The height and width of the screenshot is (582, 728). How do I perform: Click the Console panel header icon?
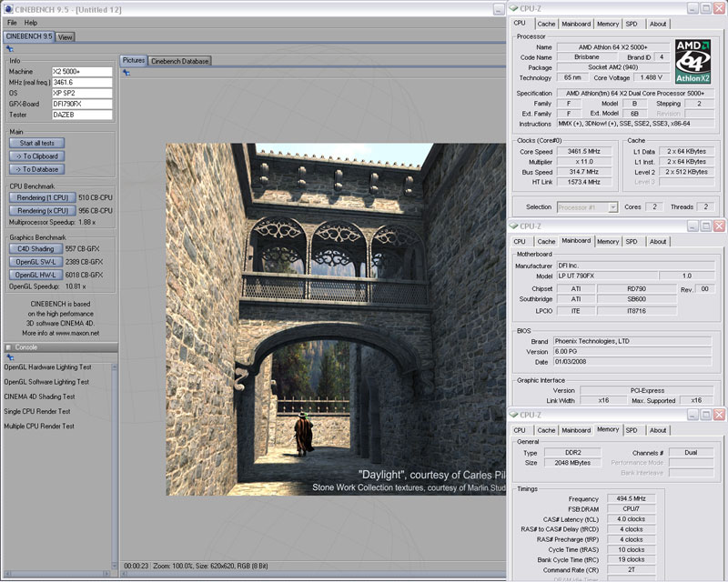click(7, 346)
